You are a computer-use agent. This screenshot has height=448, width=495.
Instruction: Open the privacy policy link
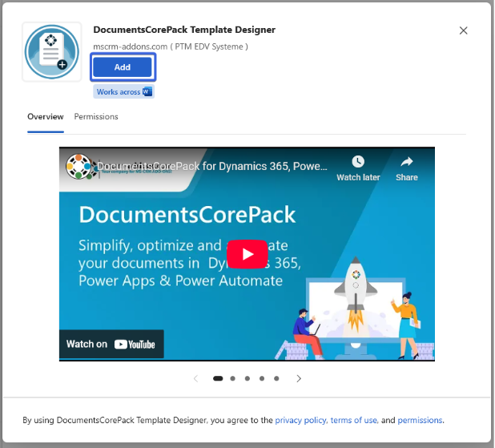point(300,420)
